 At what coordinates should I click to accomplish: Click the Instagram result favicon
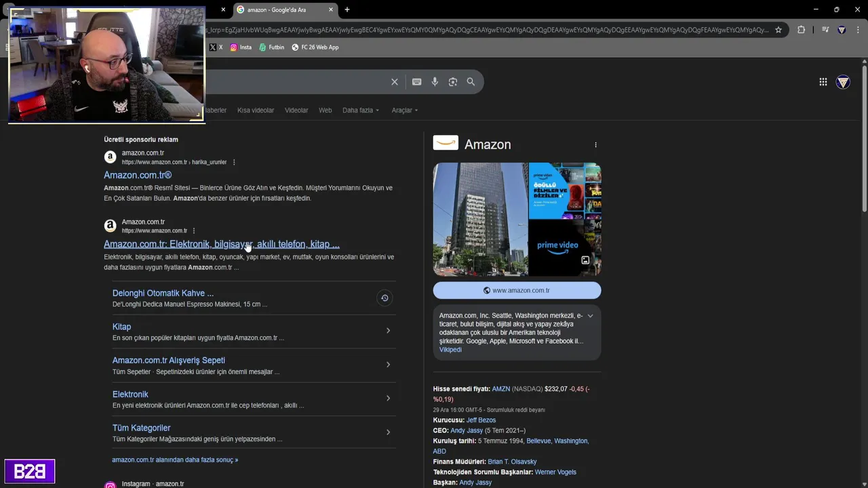110,485
